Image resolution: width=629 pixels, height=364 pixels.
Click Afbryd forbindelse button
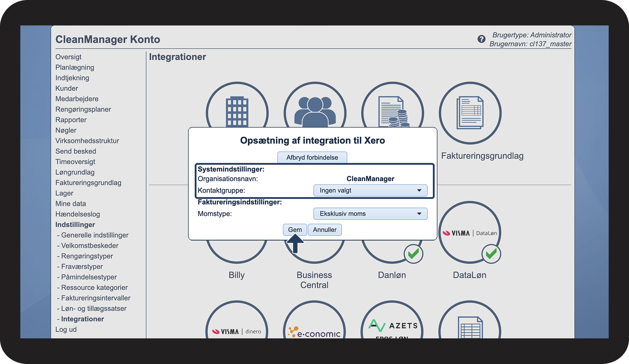[312, 157]
